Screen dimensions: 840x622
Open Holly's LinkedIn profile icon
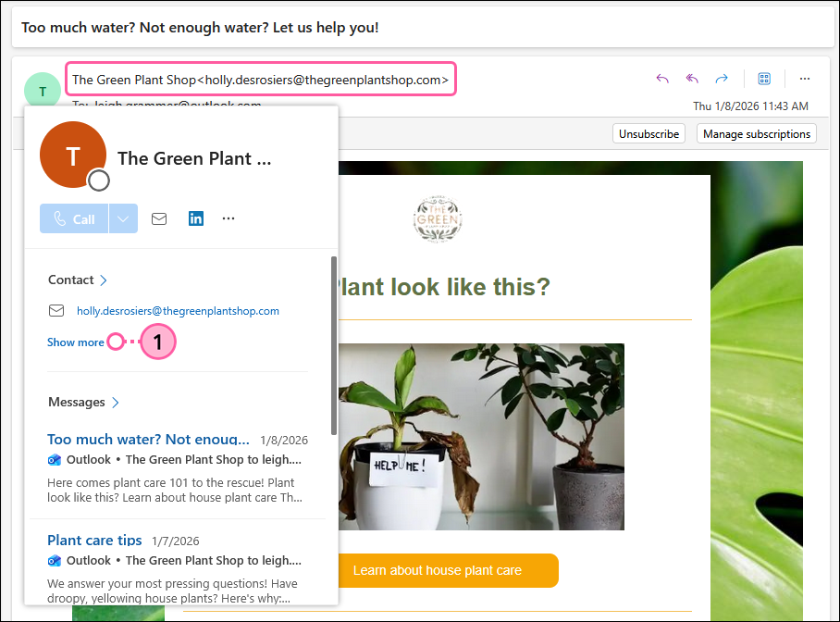click(195, 218)
